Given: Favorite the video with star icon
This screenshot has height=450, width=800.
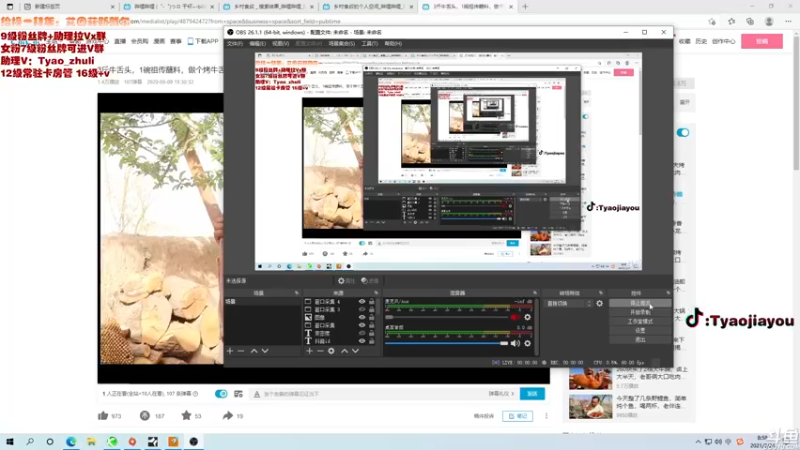Looking at the screenshot, I should point(186,416).
